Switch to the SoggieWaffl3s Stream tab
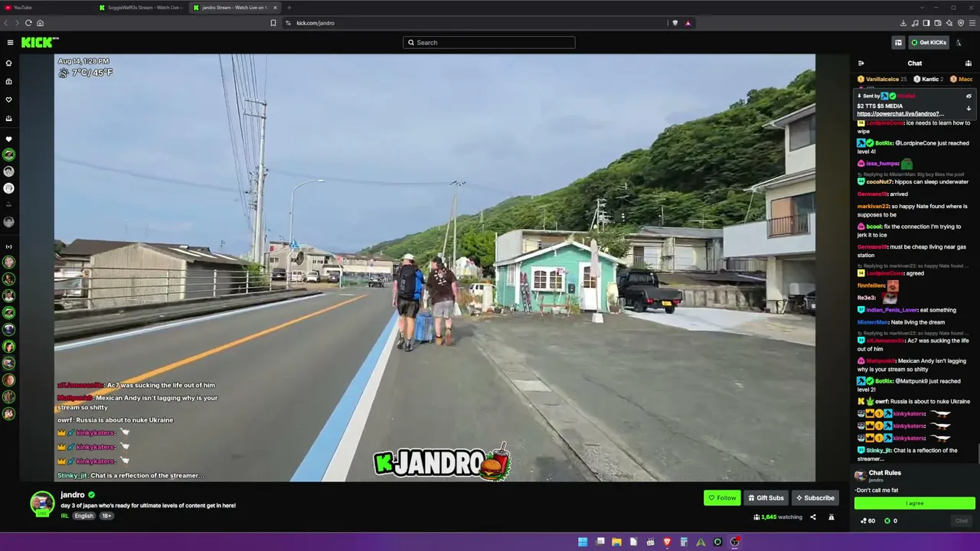The height and width of the screenshot is (551, 980). pos(142,8)
